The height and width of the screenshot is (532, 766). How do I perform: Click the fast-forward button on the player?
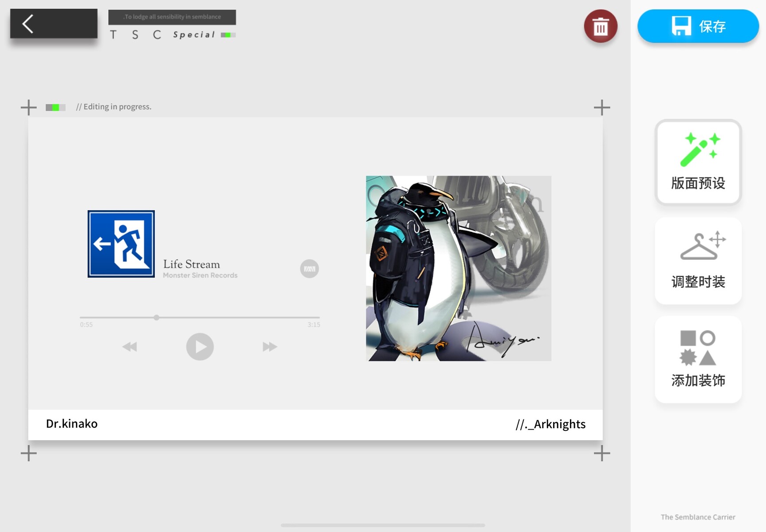(x=270, y=347)
